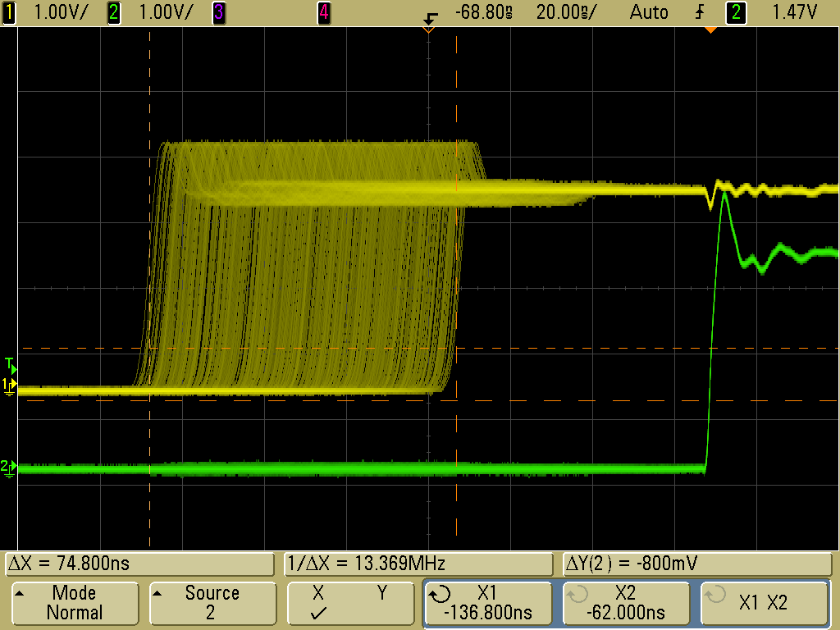Click the time reference triangle at top center

click(428, 30)
